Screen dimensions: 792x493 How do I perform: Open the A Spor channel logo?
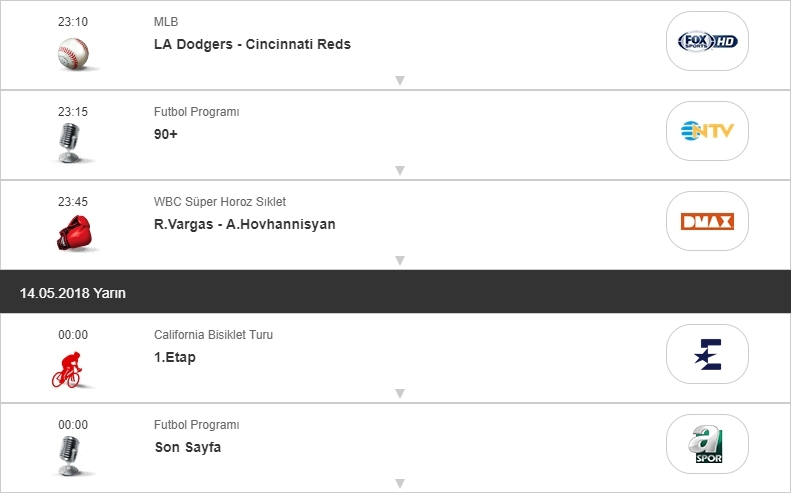[x=707, y=444]
